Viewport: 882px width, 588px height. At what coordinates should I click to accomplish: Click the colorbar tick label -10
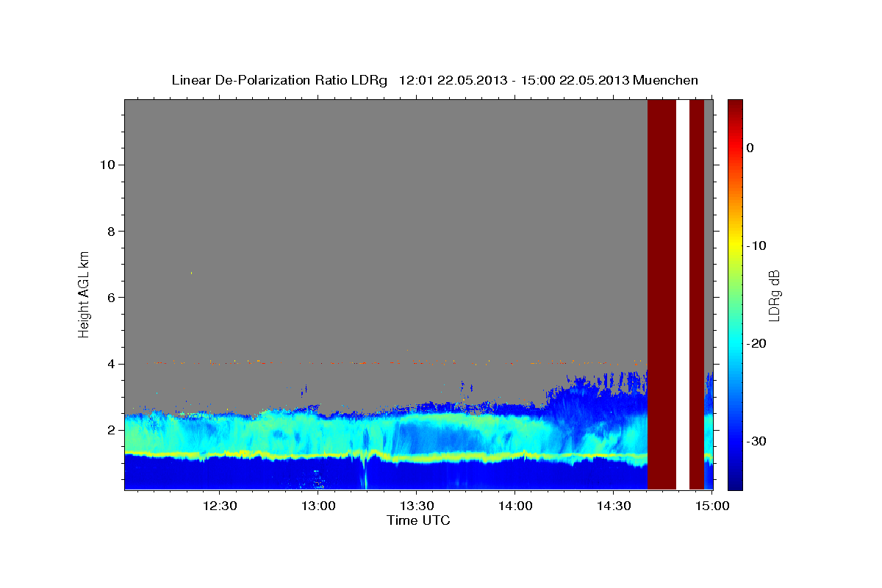click(x=756, y=245)
